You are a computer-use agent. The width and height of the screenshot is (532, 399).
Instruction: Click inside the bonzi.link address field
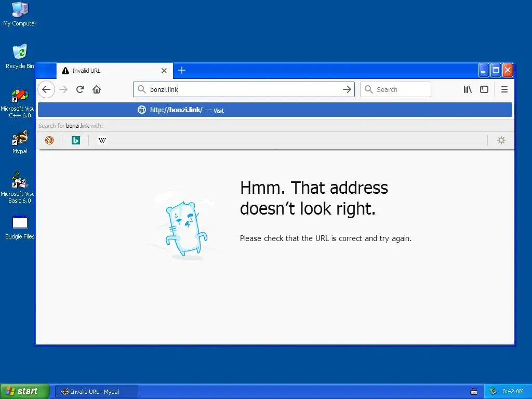(x=244, y=89)
